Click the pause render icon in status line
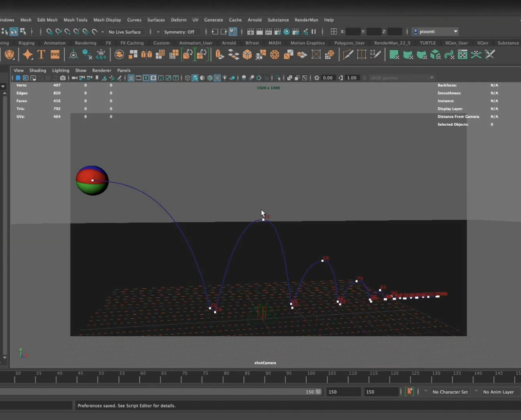521x420 pixels. 314,32
